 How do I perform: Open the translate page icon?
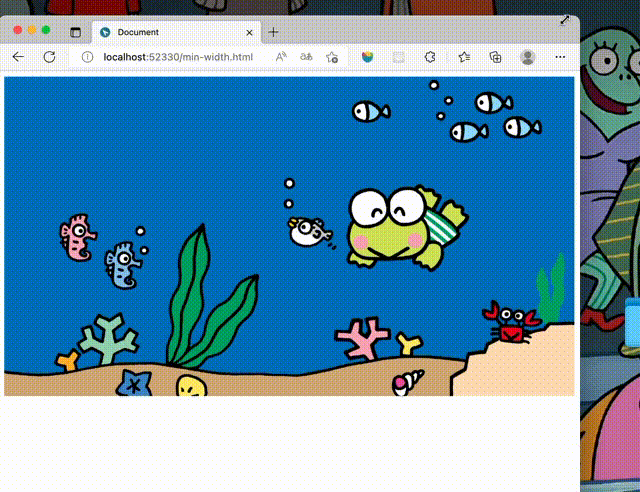click(x=306, y=57)
